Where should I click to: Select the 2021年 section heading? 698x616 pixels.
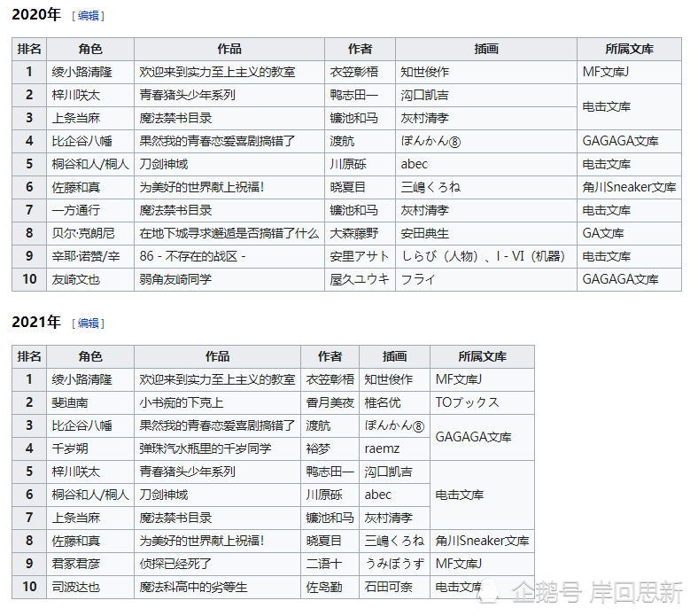pyautogui.click(x=36, y=322)
